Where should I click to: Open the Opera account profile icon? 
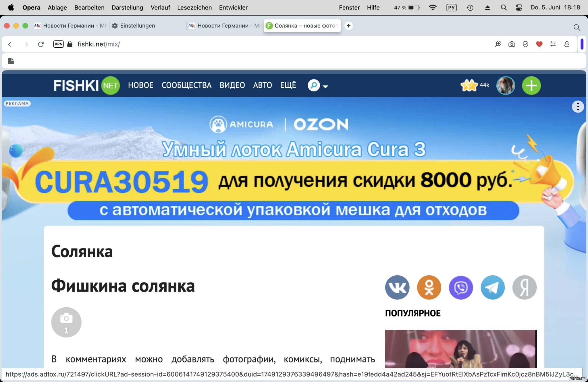(x=567, y=44)
